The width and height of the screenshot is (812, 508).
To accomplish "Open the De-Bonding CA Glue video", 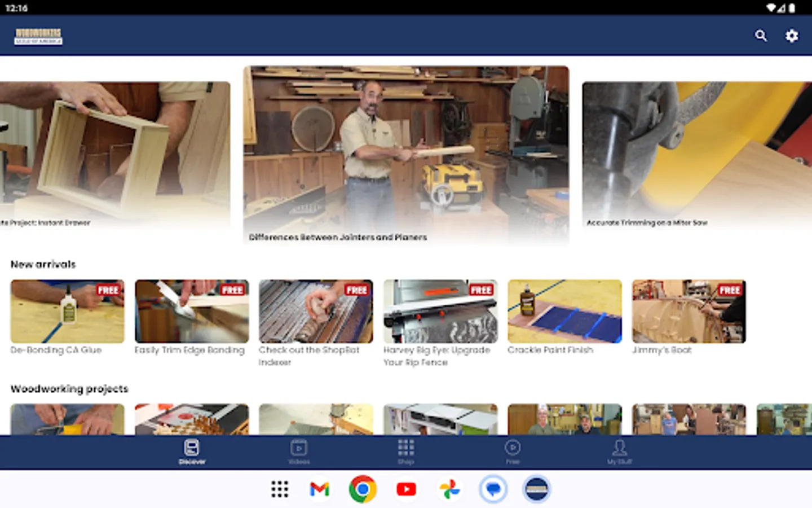I will 67,311.
